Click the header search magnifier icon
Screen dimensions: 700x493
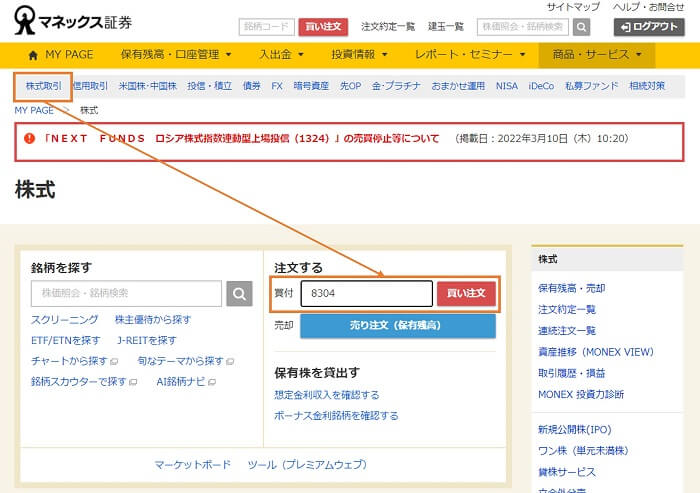click(x=581, y=27)
